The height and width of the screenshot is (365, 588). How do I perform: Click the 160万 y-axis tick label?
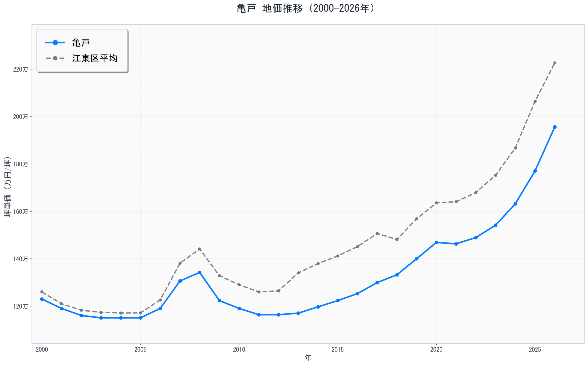click(20, 212)
